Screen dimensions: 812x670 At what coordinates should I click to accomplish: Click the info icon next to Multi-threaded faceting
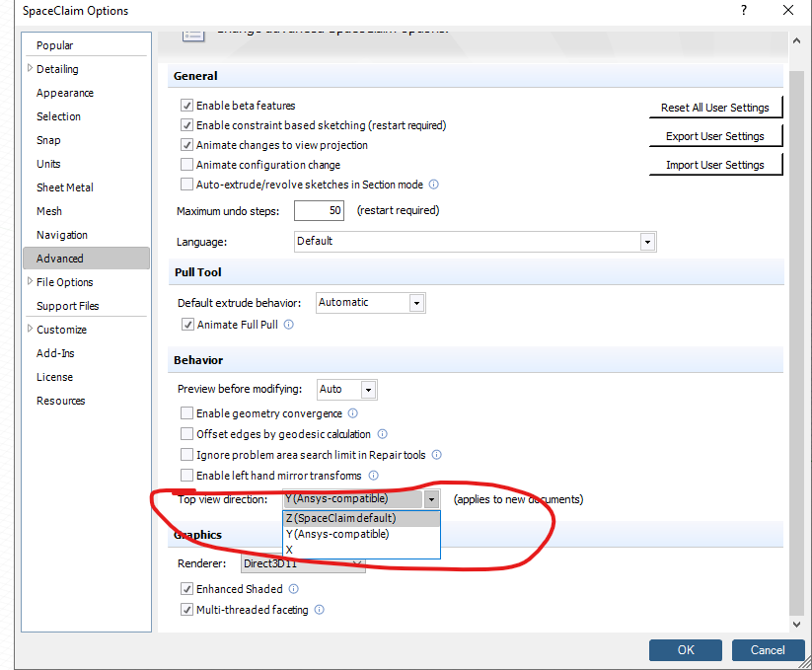318,609
